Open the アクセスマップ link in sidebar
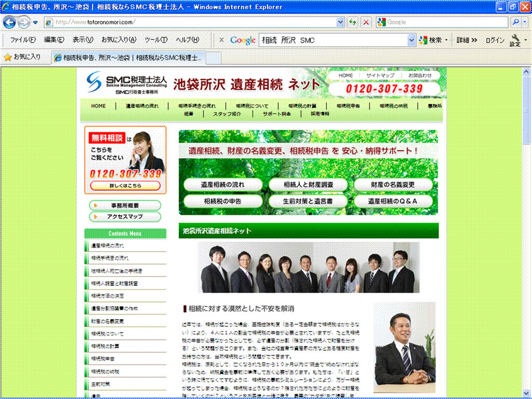Image resolution: width=532 pixels, height=399 pixels. pos(125,217)
